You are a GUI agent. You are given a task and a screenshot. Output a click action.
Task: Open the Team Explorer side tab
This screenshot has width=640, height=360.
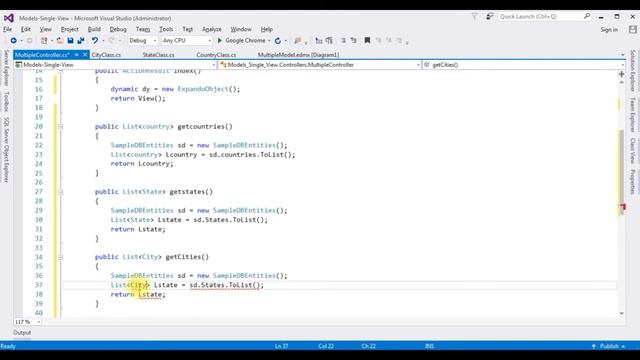click(633, 115)
